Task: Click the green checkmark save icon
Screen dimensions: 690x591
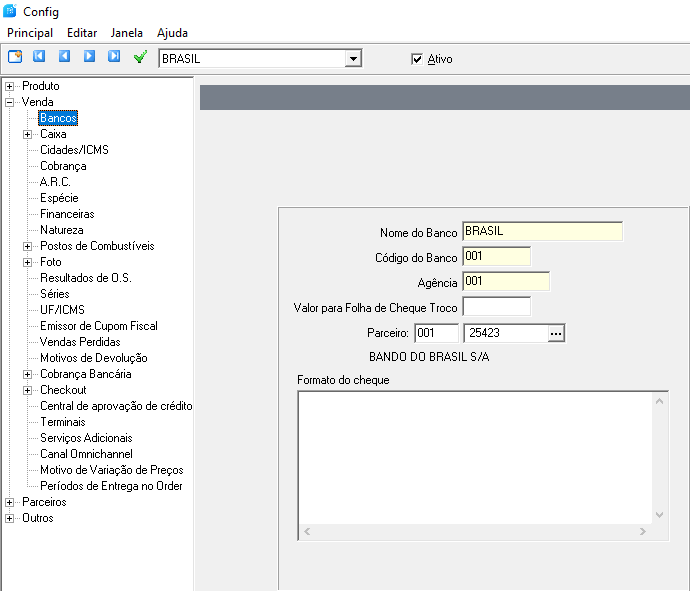Action: tap(140, 57)
